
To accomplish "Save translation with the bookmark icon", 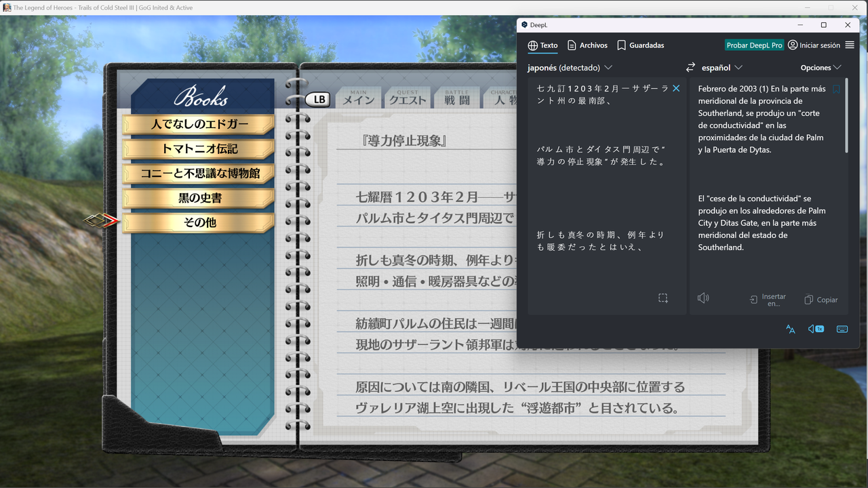I will point(836,89).
